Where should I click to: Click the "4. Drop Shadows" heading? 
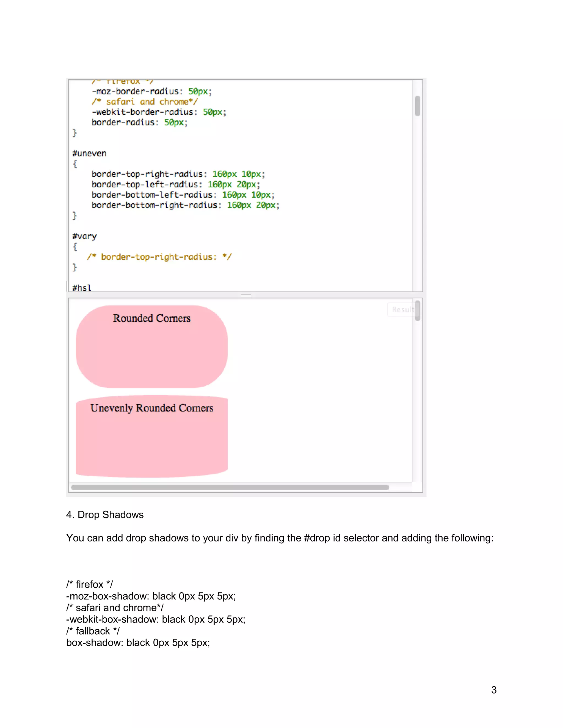coord(105,515)
